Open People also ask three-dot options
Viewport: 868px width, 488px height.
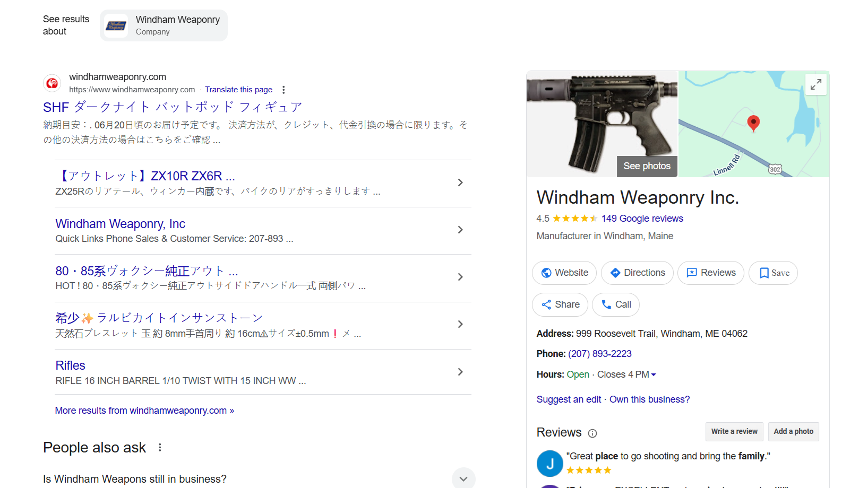pos(160,448)
